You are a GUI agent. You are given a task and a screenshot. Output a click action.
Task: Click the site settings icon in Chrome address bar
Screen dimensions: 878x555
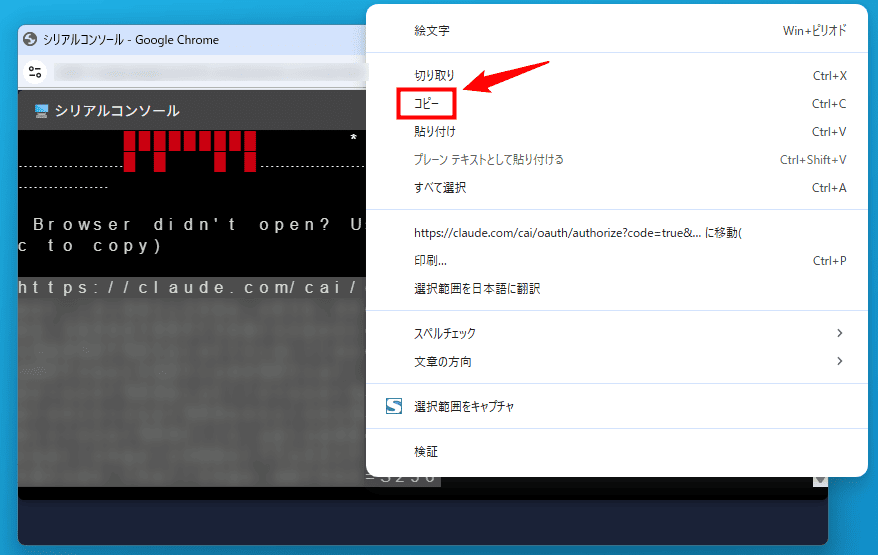(35, 72)
